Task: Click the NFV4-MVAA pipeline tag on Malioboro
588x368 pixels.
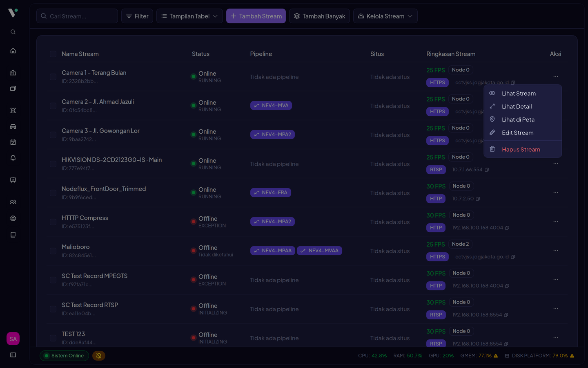Action: click(x=319, y=251)
